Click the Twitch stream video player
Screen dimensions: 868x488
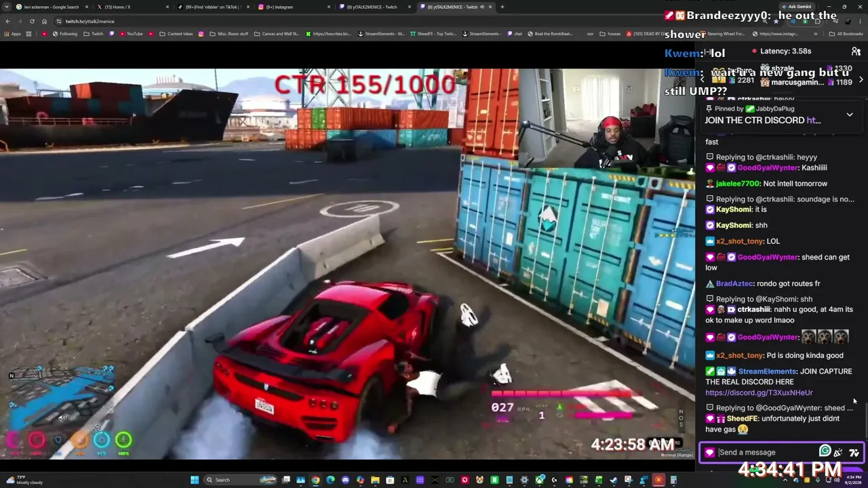(x=347, y=263)
